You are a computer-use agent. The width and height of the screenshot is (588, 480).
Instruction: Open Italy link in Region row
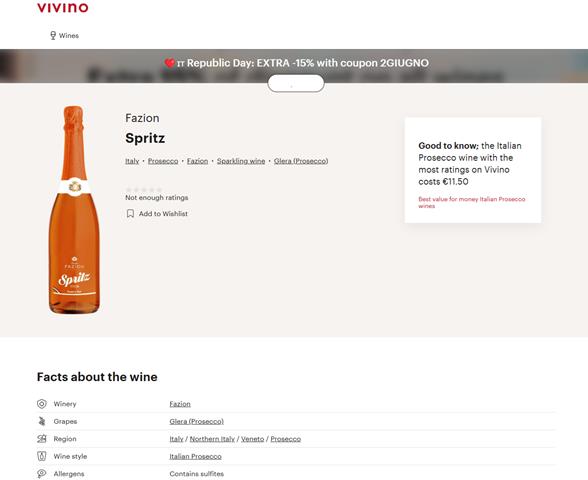(176, 439)
